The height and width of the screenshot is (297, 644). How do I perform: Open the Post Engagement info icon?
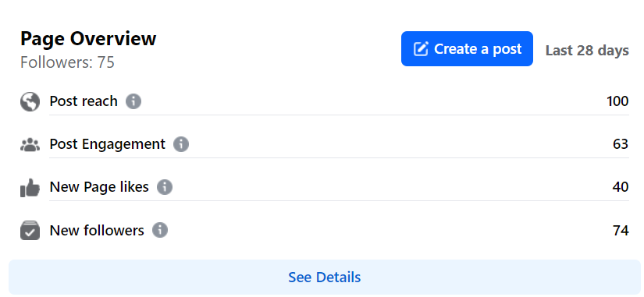pos(181,144)
